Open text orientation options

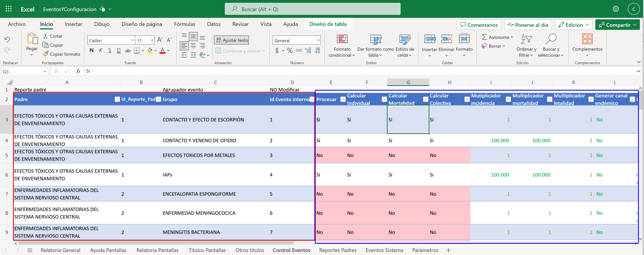click(204, 55)
